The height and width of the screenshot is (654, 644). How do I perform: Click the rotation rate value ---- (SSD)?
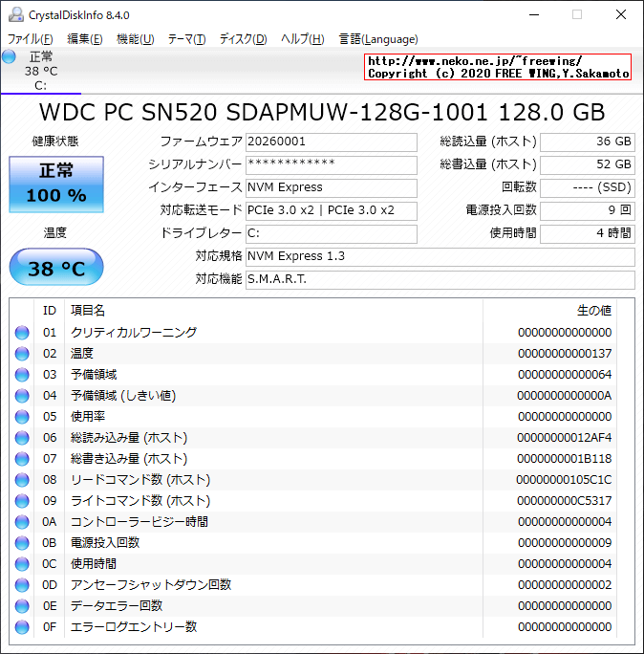click(x=588, y=187)
